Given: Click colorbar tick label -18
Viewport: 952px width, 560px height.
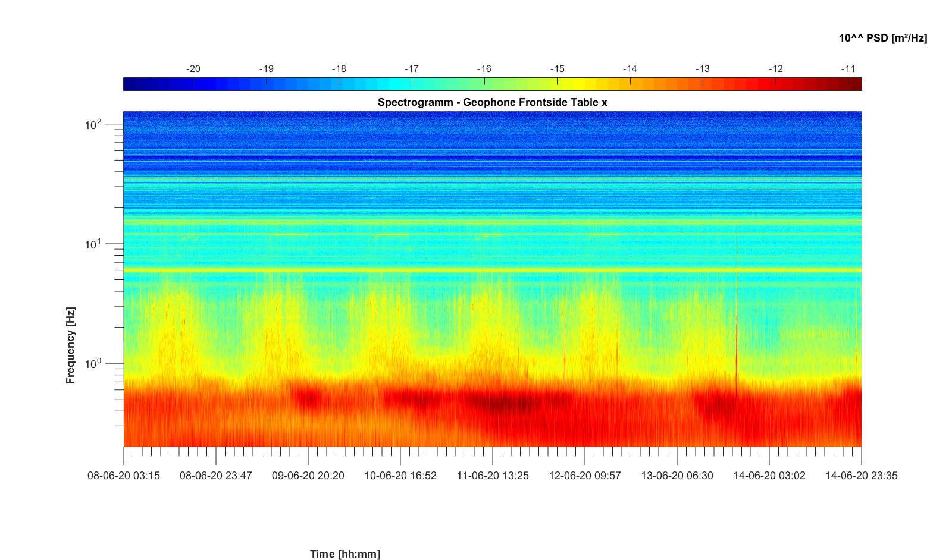Looking at the screenshot, I should point(339,69).
